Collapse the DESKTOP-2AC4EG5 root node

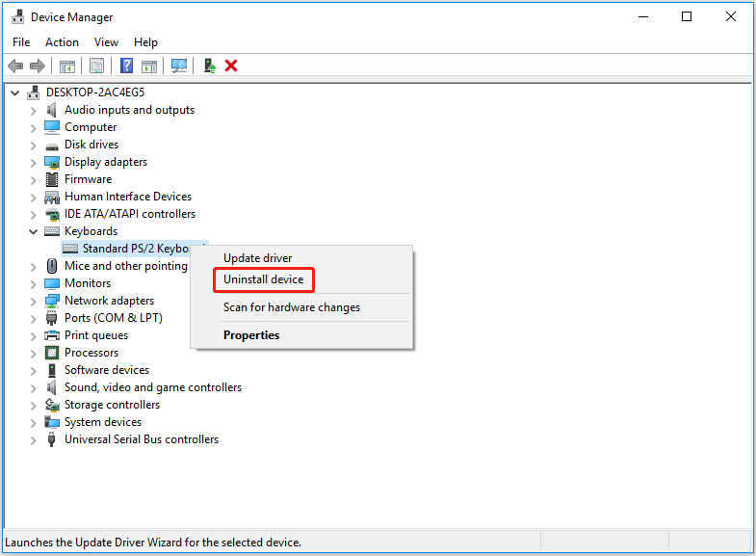(15, 93)
